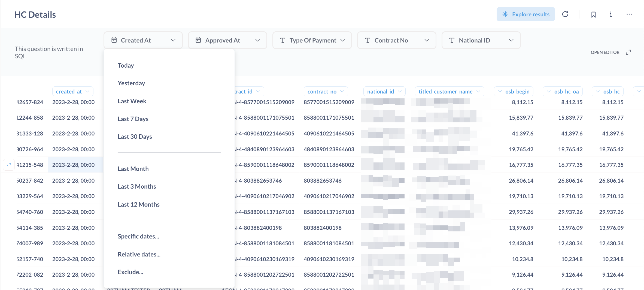Click osb_hc_oa value 26,806.14

(570, 181)
